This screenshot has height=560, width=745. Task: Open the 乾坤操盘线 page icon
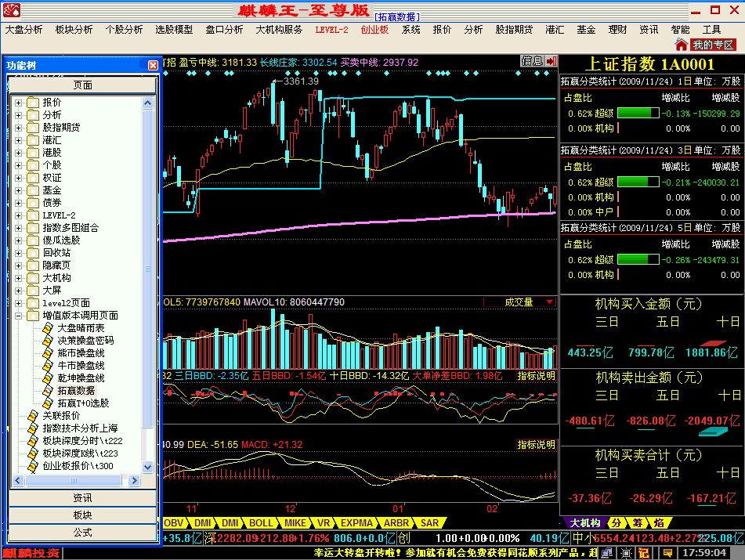[x=48, y=378]
